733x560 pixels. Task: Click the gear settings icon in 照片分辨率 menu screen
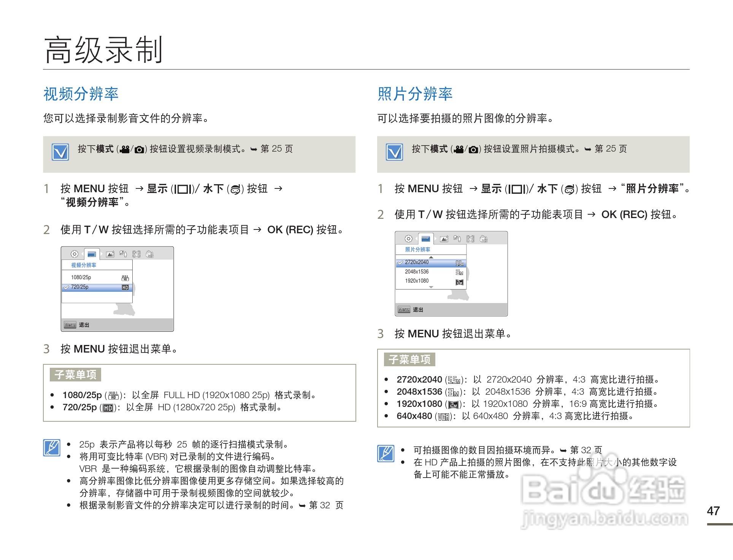[408, 239]
